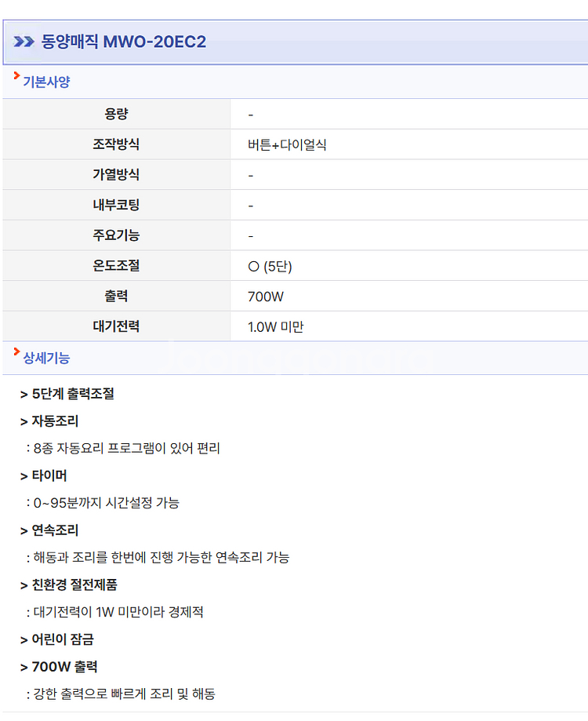
Task: Click the 내부코팅 row label
Action: (116, 205)
